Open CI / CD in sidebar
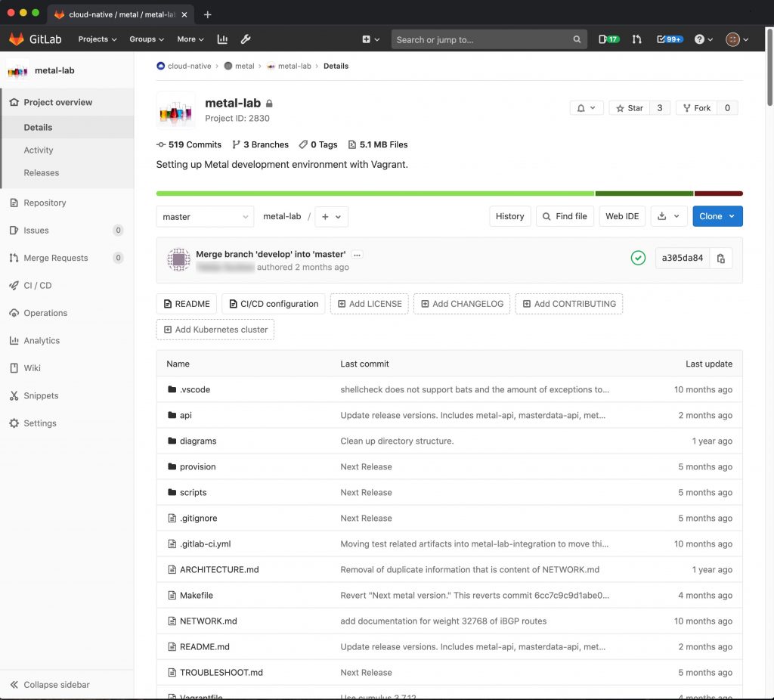This screenshot has width=774, height=700. coord(67,285)
